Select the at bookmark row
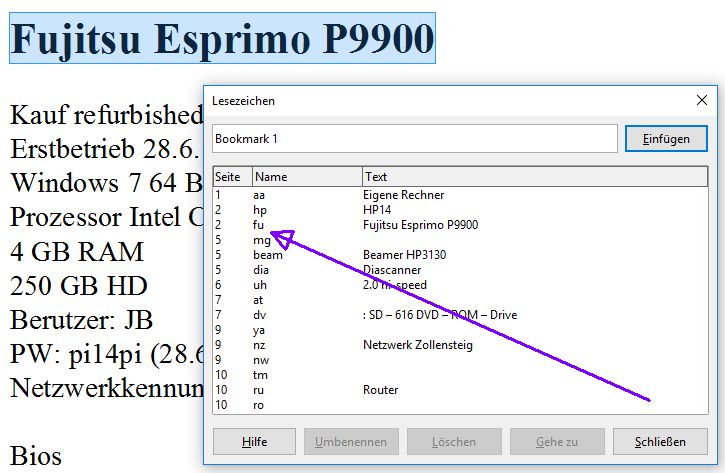 461,300
